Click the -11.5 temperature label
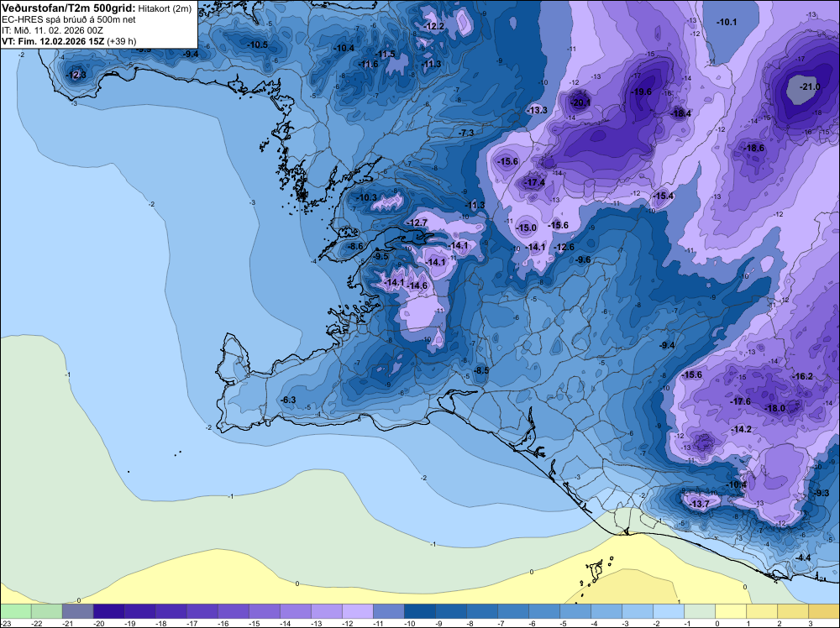This screenshot has width=840, height=628. [385, 54]
